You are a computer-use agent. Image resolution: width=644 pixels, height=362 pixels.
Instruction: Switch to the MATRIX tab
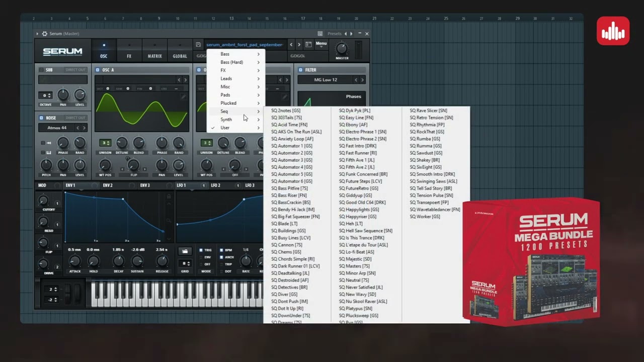click(154, 51)
